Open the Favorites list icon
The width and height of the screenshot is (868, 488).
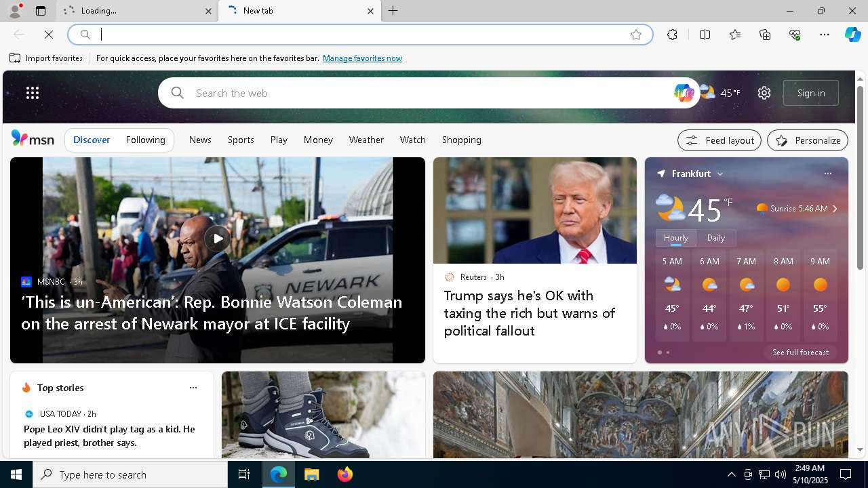pos(735,35)
